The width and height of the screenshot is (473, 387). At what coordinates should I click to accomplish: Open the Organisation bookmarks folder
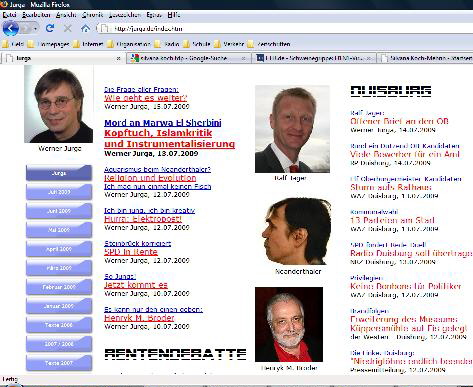tap(129, 44)
